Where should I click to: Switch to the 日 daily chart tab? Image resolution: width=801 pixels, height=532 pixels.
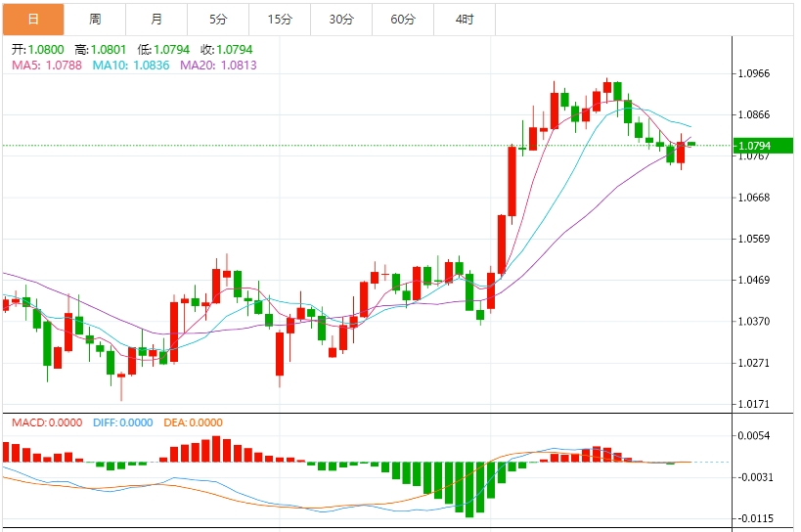pyautogui.click(x=33, y=20)
